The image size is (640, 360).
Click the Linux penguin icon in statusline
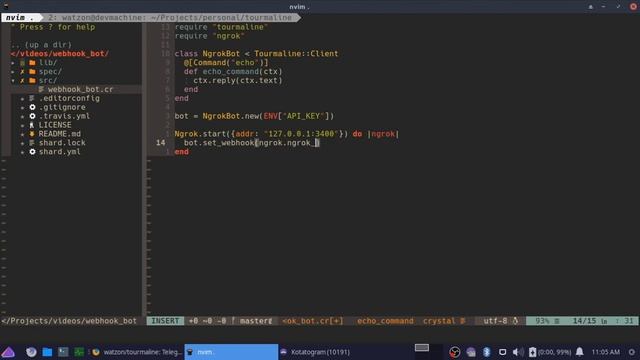click(515, 321)
